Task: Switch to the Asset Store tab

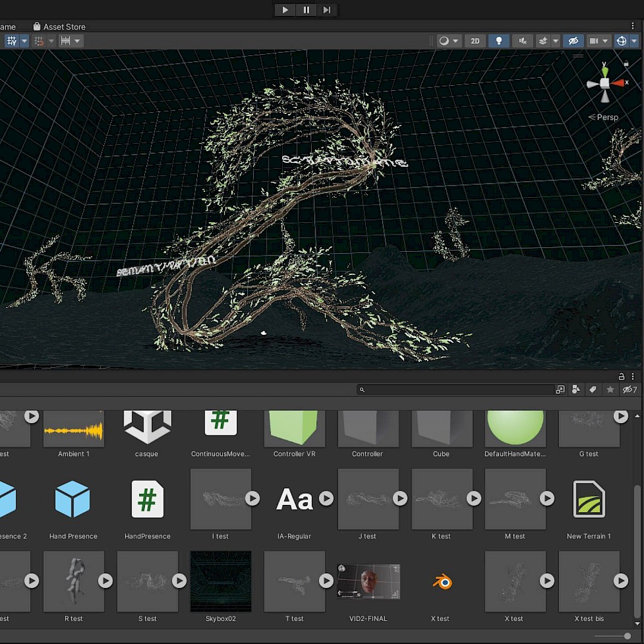Action: [x=59, y=26]
